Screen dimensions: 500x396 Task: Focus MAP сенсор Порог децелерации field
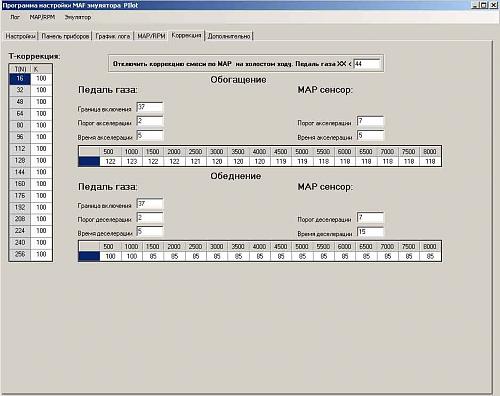370,218
